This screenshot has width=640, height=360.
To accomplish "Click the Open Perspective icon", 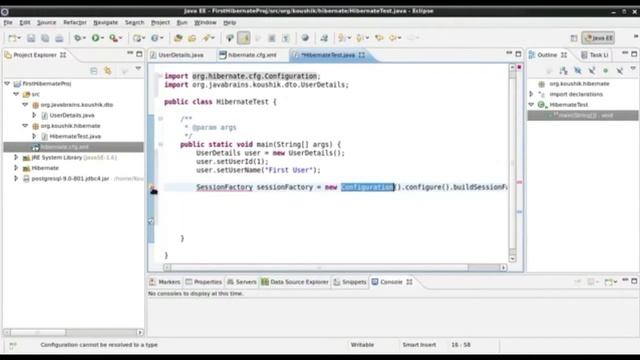I will click(574, 38).
